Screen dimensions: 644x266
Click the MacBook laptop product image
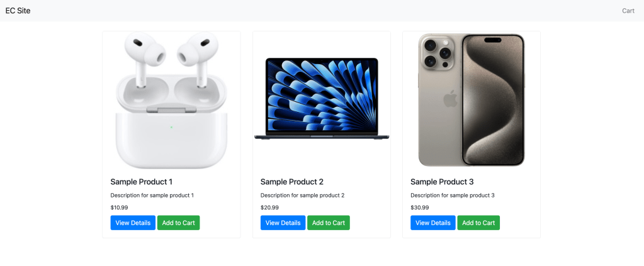coord(322,99)
